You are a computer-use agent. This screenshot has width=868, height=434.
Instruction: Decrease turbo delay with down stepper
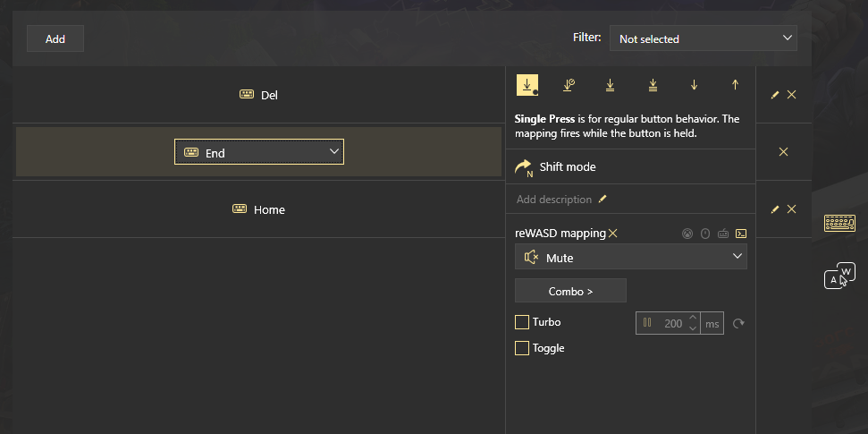tap(693, 328)
